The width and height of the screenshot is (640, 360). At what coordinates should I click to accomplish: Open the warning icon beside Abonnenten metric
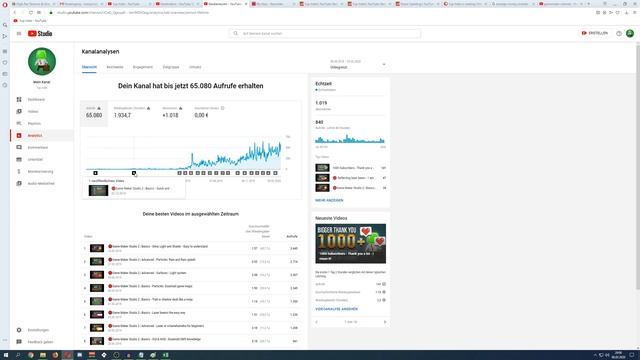180,108
